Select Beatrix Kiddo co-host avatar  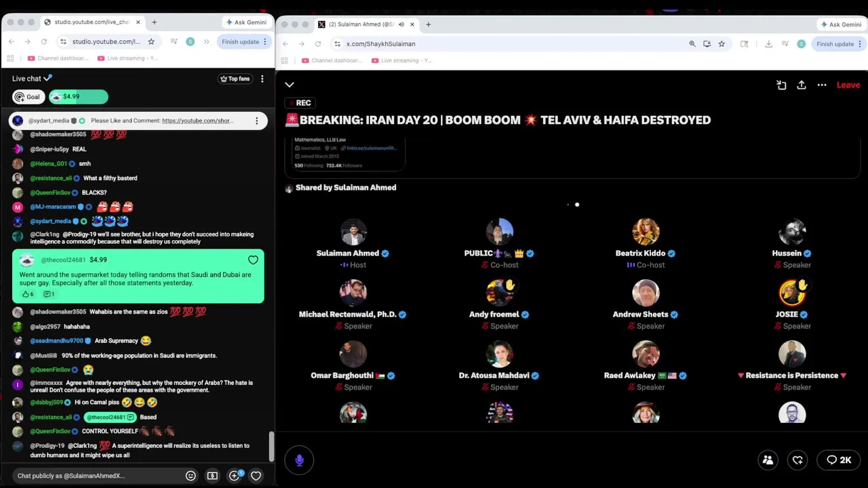[x=646, y=232]
